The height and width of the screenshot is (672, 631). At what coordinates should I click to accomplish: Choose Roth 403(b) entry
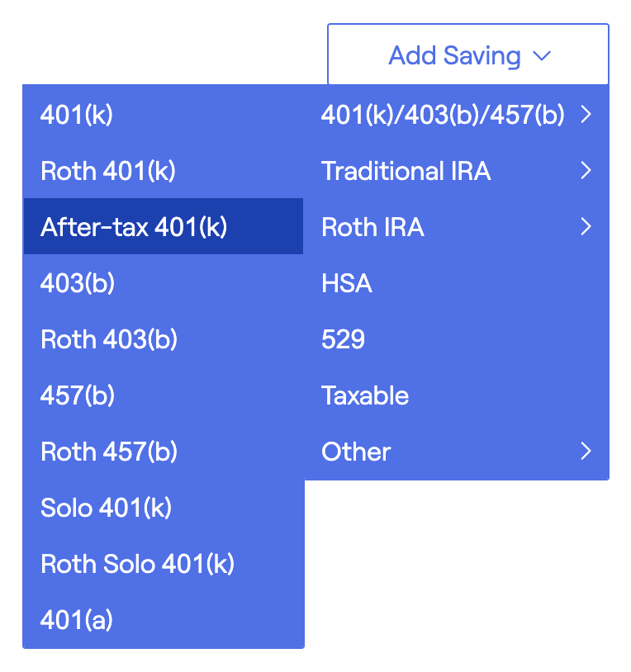(164, 339)
